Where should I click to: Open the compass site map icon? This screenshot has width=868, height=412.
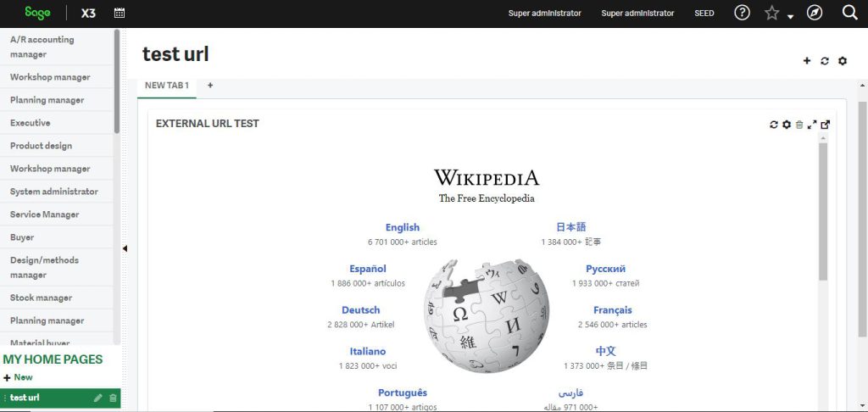(815, 13)
